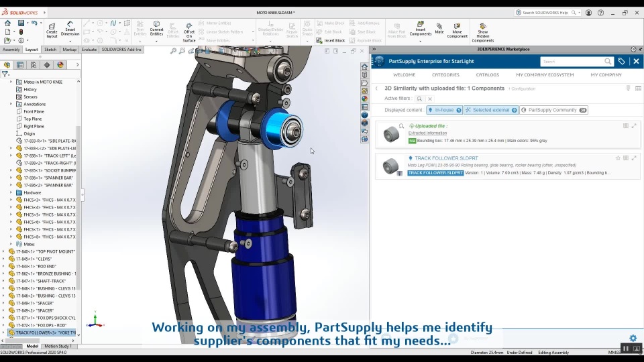The width and height of the screenshot is (644, 362).
Task: Open the DimXpertManager crosshair tab icon
Action: point(47,65)
